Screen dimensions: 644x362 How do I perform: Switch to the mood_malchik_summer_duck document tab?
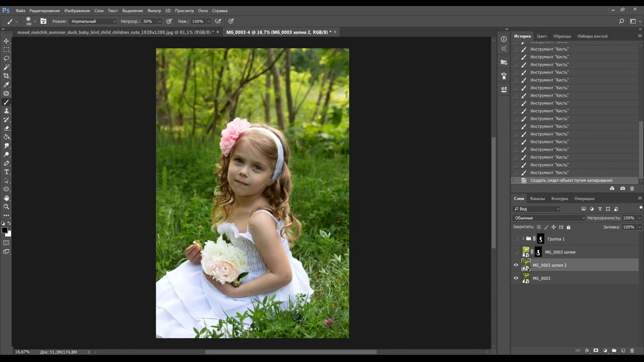click(115, 32)
